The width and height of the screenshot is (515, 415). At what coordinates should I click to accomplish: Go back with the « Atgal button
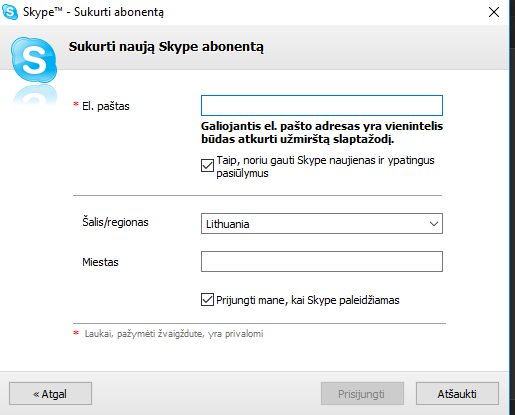tap(50, 394)
